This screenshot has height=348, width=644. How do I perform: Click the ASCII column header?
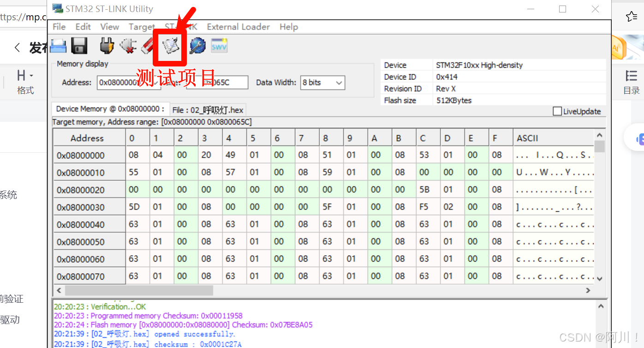tap(554, 138)
